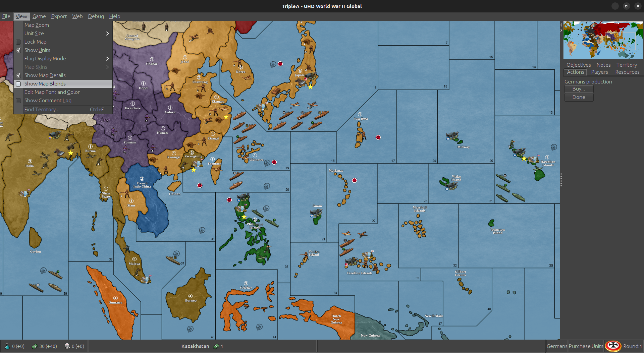Click the convoy zone icon in sea zone 20
Image resolution: width=644 pixels, height=353 pixels.
coord(267,186)
